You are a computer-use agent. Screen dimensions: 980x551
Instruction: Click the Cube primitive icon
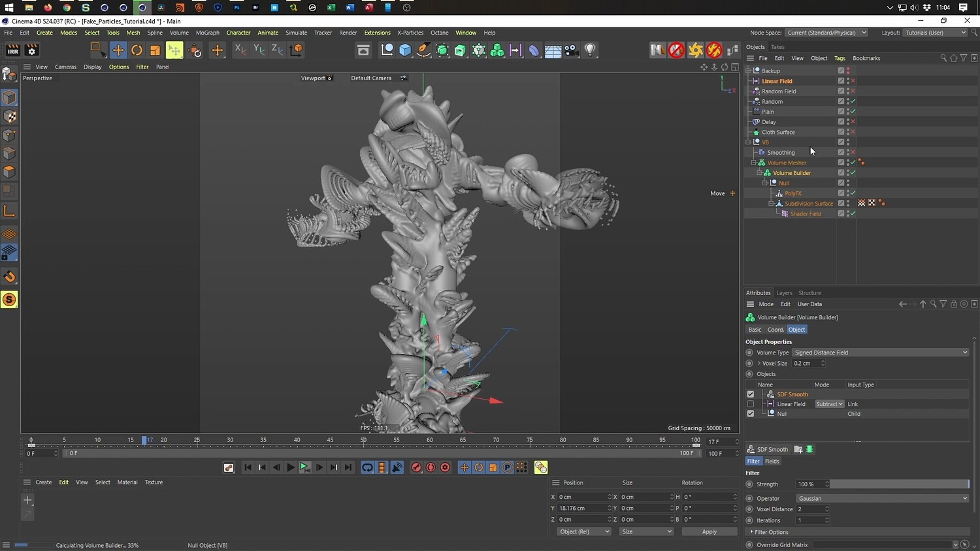(405, 50)
